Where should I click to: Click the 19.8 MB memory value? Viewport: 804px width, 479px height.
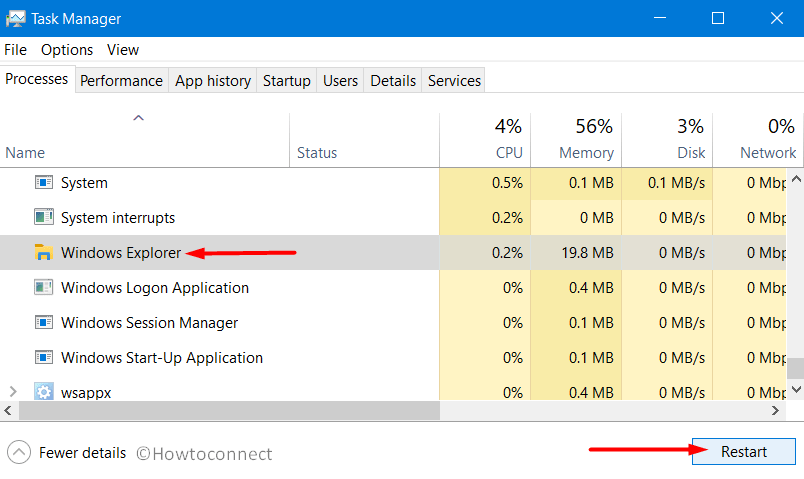[x=587, y=253]
